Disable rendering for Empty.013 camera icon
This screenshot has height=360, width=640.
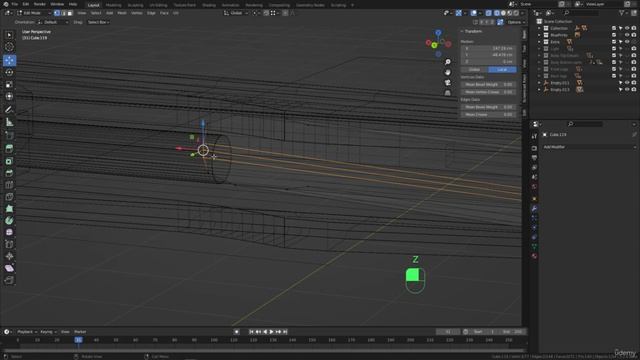(634, 90)
